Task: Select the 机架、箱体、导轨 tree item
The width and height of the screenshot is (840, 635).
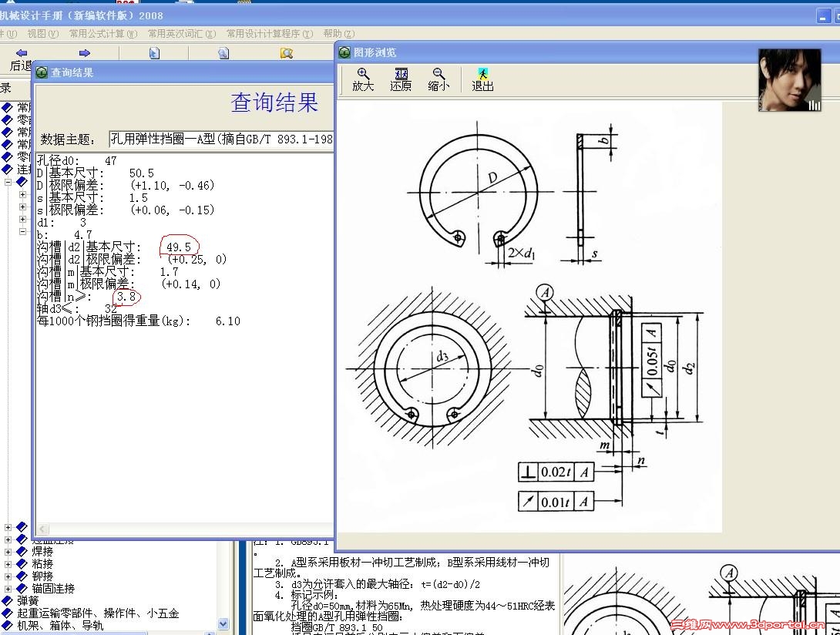Action: point(60,625)
